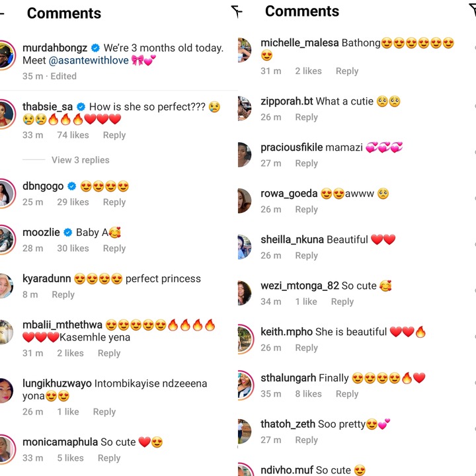Screen dimensions: 476x476
Task: Reply to thatoh_zeth's Soo pretty comment
Action: coord(306,440)
